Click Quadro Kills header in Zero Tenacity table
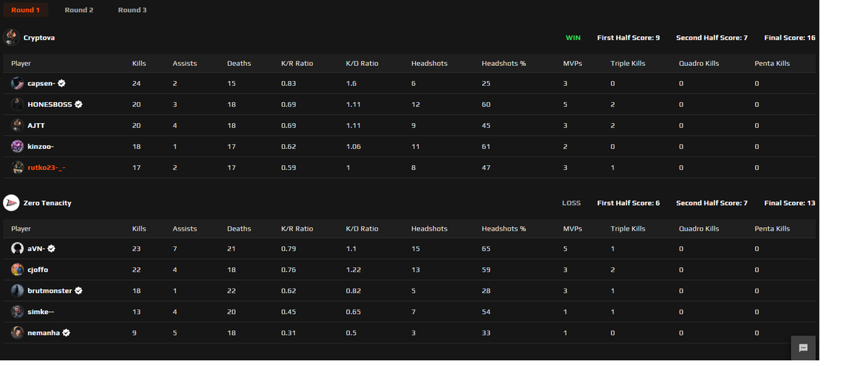 tap(699, 229)
